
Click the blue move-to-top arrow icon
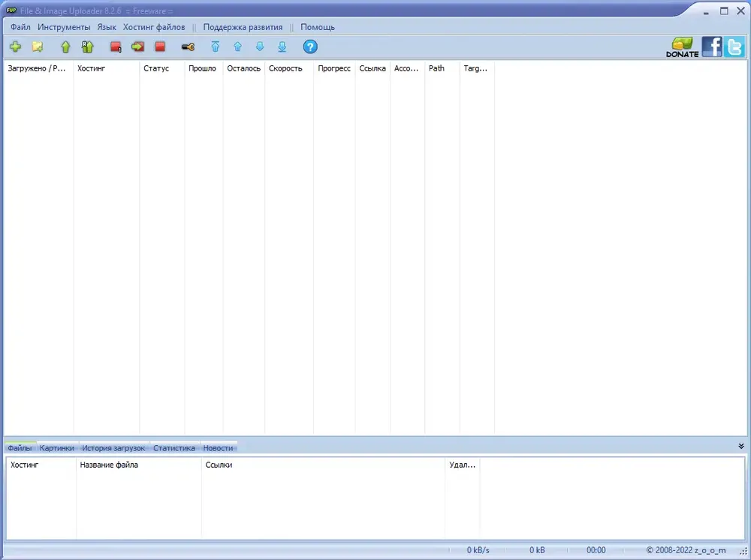tap(216, 47)
